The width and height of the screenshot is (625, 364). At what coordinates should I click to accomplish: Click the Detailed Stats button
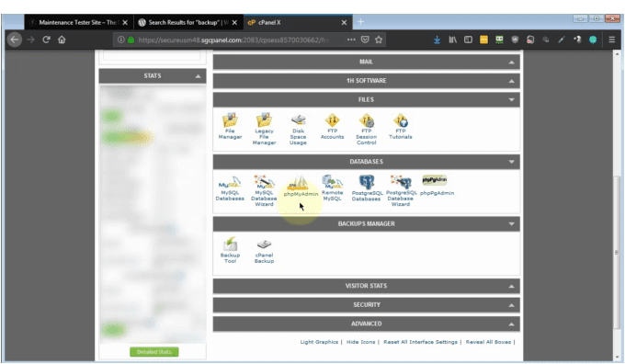(x=153, y=352)
